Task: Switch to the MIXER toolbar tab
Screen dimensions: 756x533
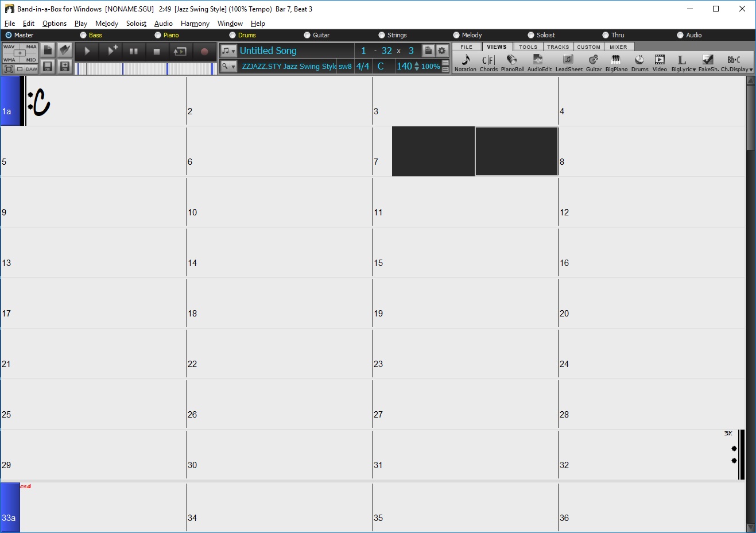Action: (x=619, y=47)
